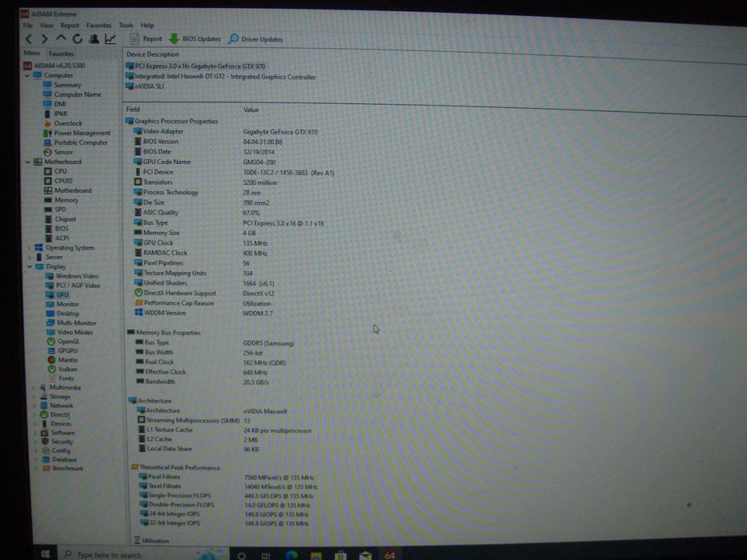Collapse the Computer tree node

pos(27,75)
